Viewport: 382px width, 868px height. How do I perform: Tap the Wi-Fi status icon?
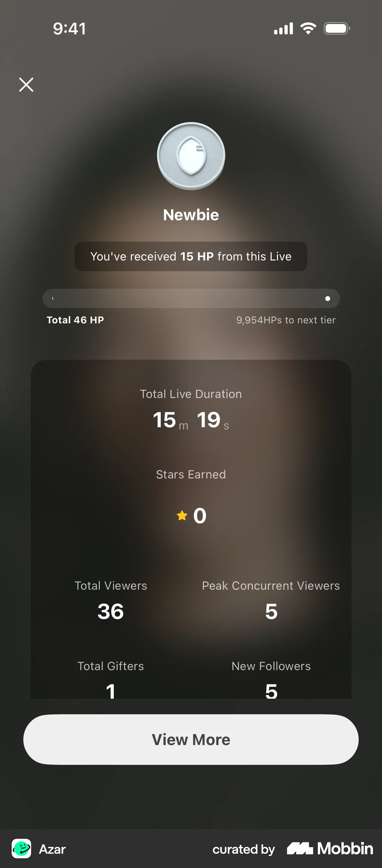click(308, 28)
